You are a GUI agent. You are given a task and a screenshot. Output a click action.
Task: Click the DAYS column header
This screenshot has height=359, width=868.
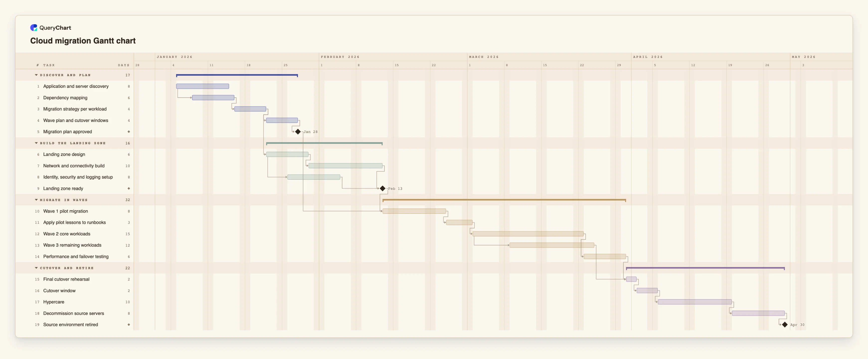point(124,65)
